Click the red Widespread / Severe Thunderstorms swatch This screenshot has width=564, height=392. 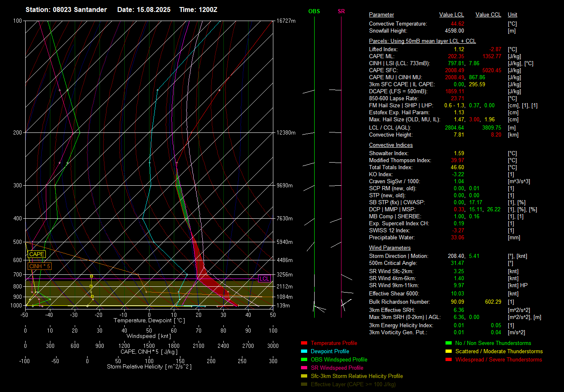tap(448, 360)
